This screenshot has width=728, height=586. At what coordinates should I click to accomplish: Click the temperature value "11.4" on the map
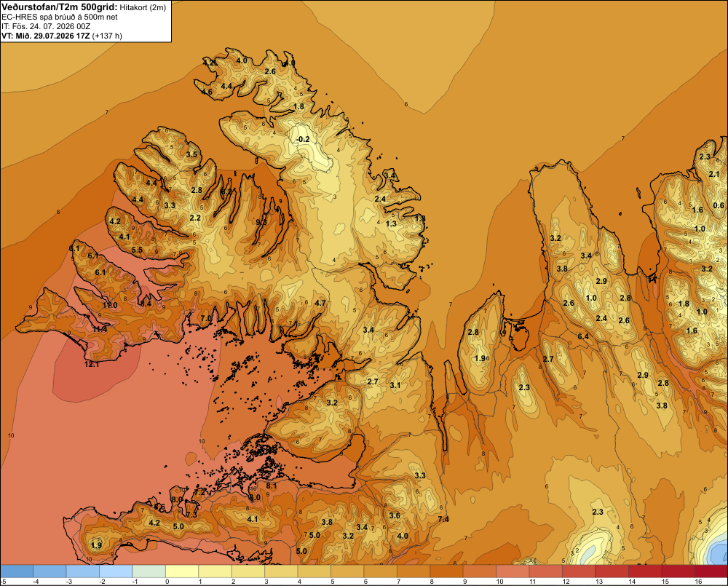[x=99, y=329]
